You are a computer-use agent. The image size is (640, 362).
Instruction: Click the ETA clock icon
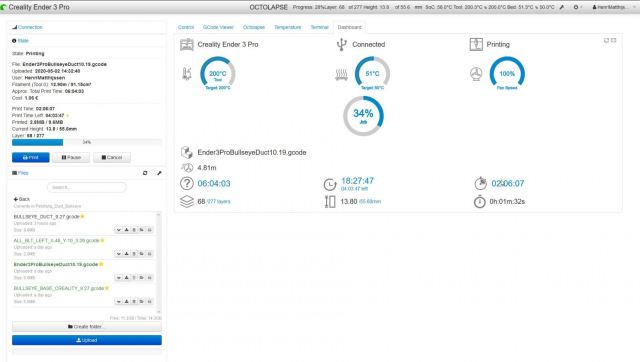pos(330,184)
